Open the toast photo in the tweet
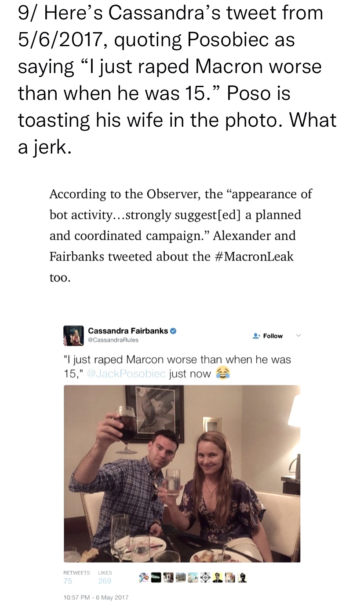364x605 pixels. pos(182,473)
